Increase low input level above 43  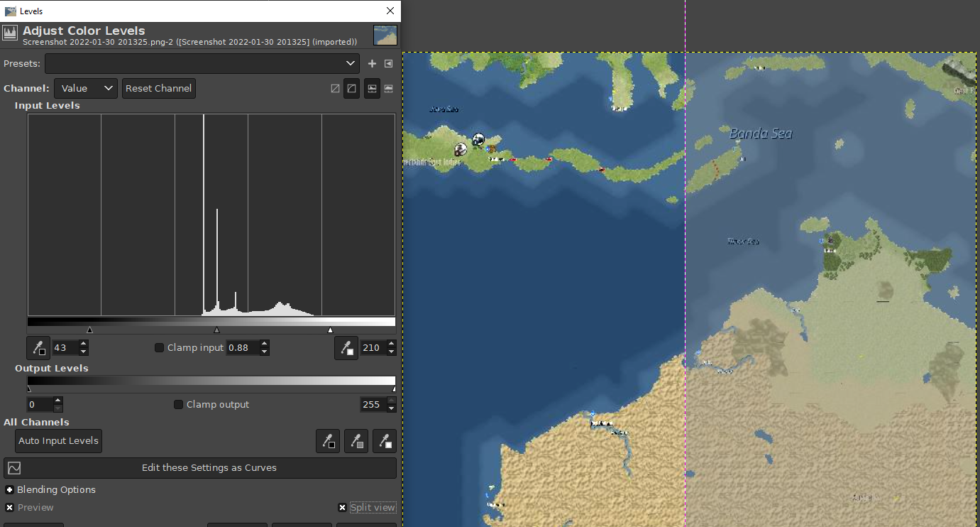[x=84, y=344]
